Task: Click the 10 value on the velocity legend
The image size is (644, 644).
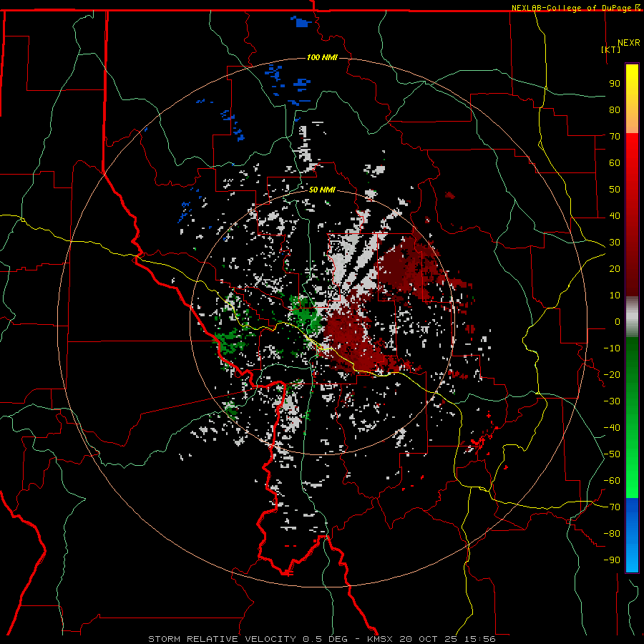Action: pos(615,296)
